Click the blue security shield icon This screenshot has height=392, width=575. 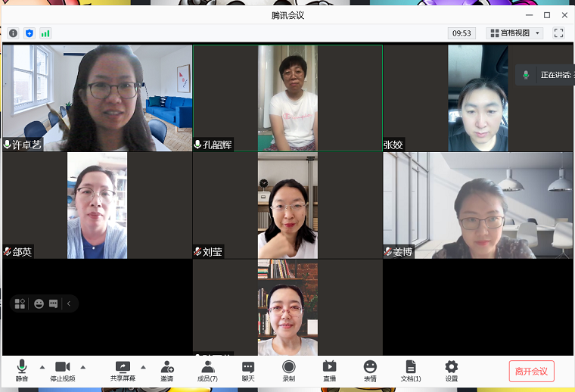(30, 33)
